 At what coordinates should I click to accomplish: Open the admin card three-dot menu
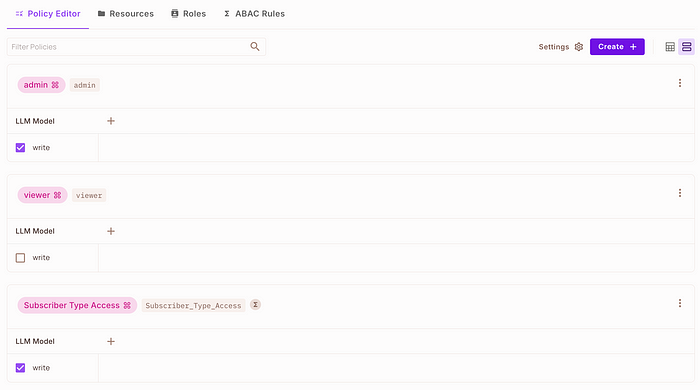tap(680, 83)
